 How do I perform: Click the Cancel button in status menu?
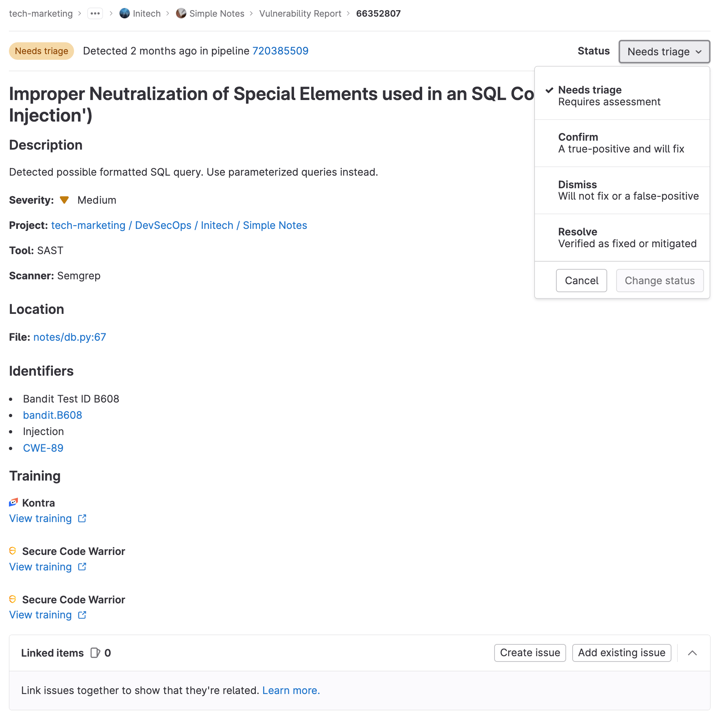(581, 281)
